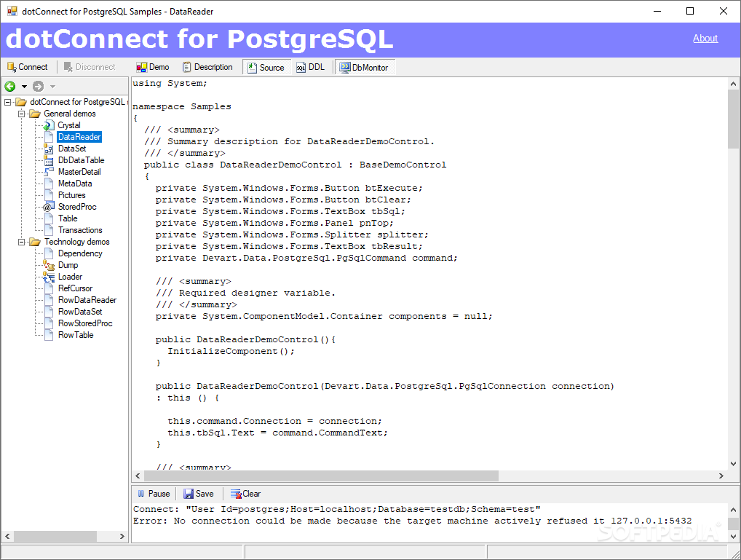
Task: Click the green back navigation arrow
Action: click(x=10, y=86)
